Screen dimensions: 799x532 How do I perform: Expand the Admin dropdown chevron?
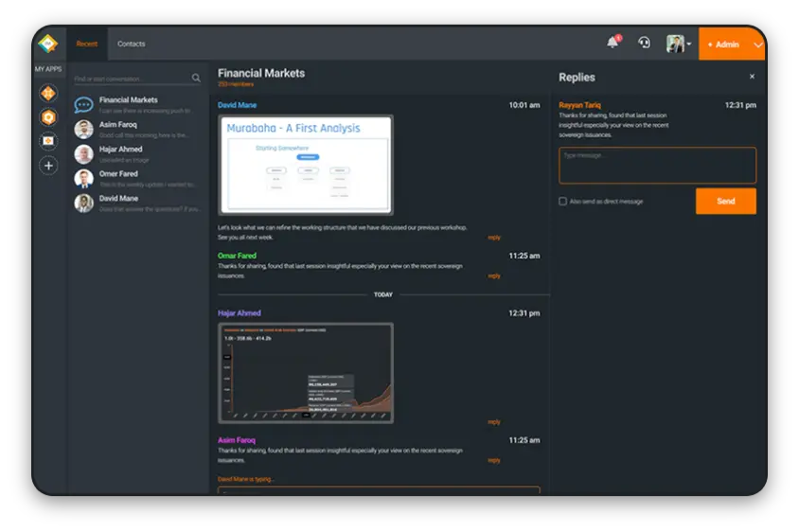[756, 44]
